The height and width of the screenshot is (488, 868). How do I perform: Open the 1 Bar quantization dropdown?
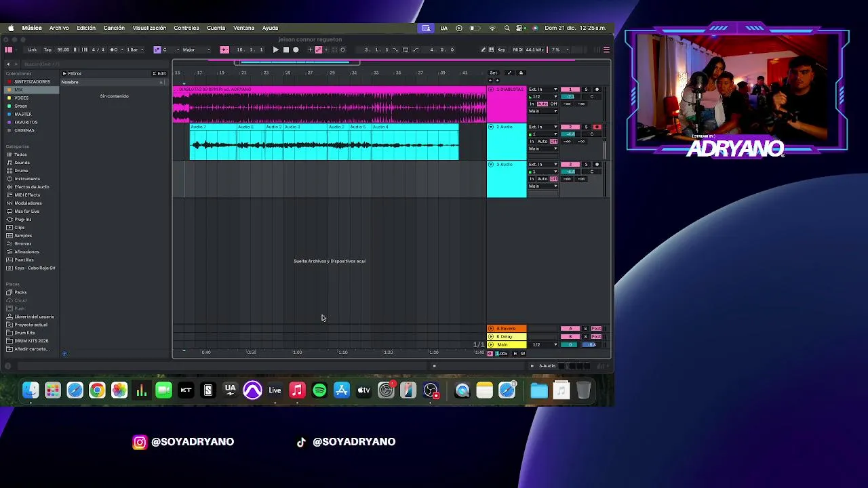point(134,49)
